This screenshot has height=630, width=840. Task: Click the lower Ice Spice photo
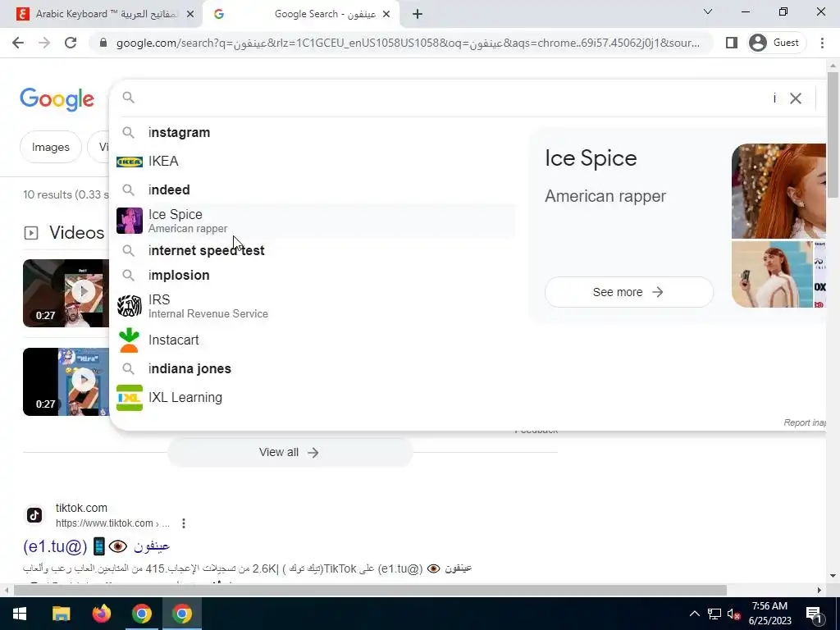772,274
